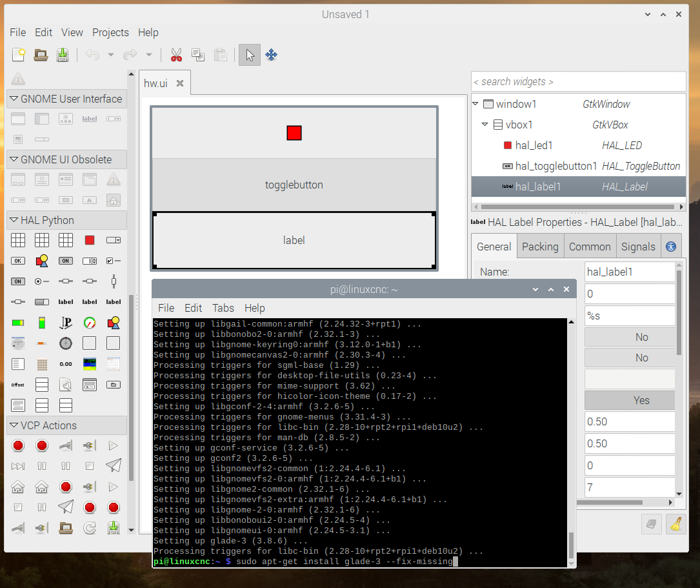Select hal_led1 in the widget tree

tap(579, 145)
